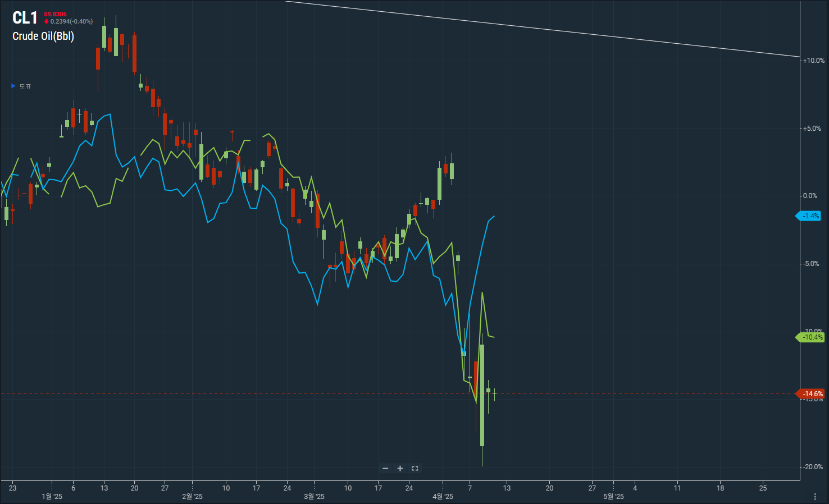Click the zoom out minus button
The width and height of the screenshot is (829, 504).
pyautogui.click(x=385, y=469)
